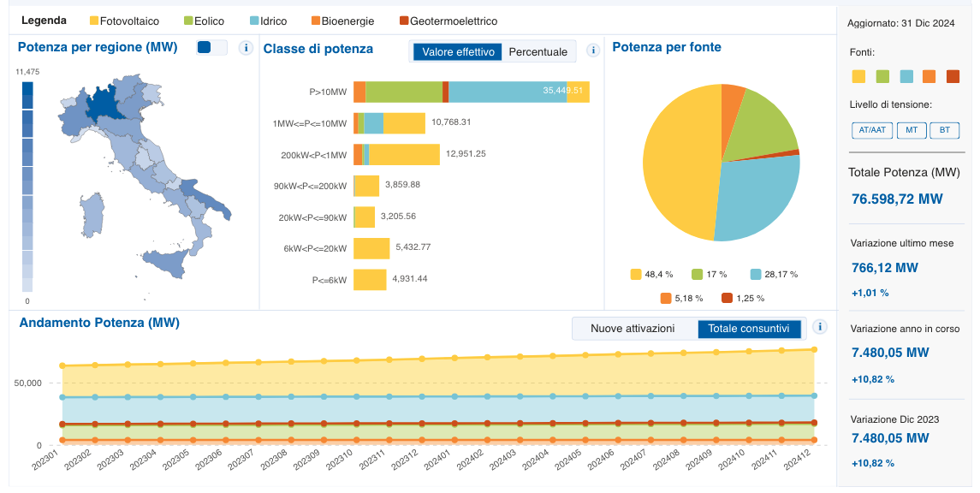Image resolution: width=980 pixels, height=493 pixels.
Task: Click green Eolico segment of P>10MW bar
Action: point(404,92)
